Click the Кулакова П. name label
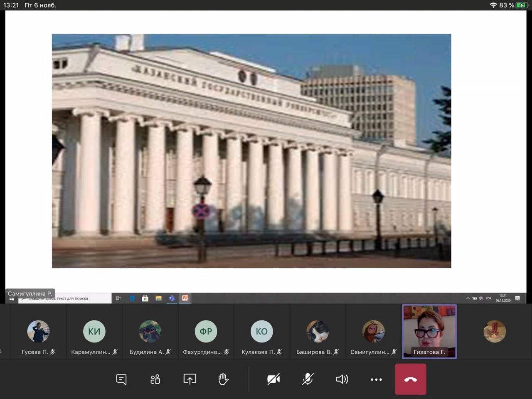 click(258, 352)
